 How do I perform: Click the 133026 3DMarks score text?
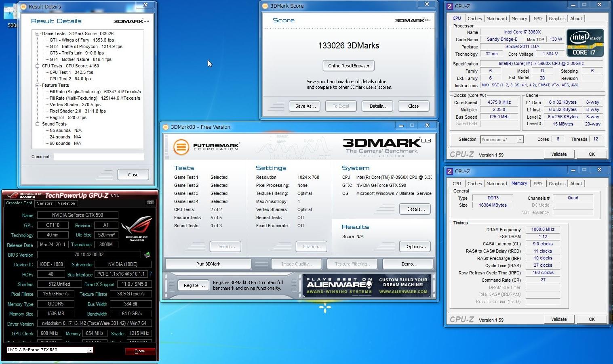click(348, 46)
